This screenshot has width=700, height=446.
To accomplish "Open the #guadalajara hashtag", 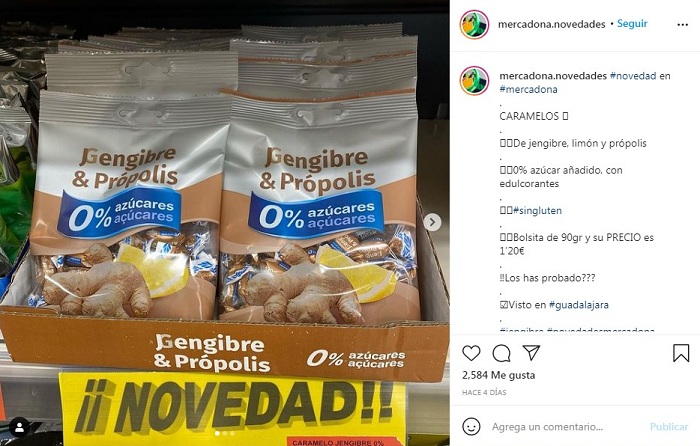I will point(579,305).
